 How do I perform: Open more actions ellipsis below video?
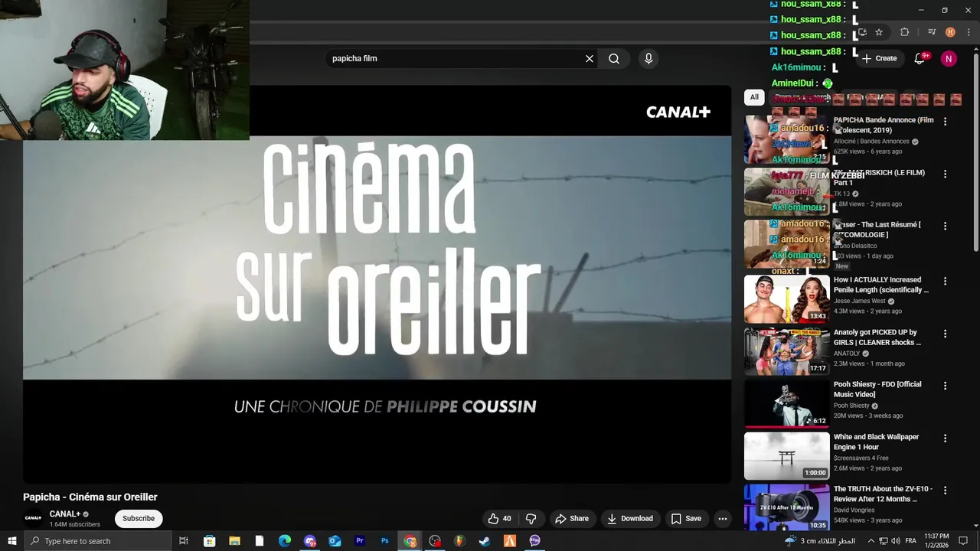coord(722,518)
